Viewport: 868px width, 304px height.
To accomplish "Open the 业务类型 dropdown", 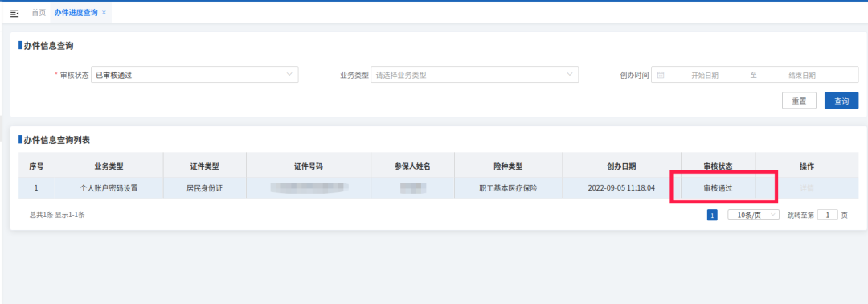I will pyautogui.click(x=474, y=75).
